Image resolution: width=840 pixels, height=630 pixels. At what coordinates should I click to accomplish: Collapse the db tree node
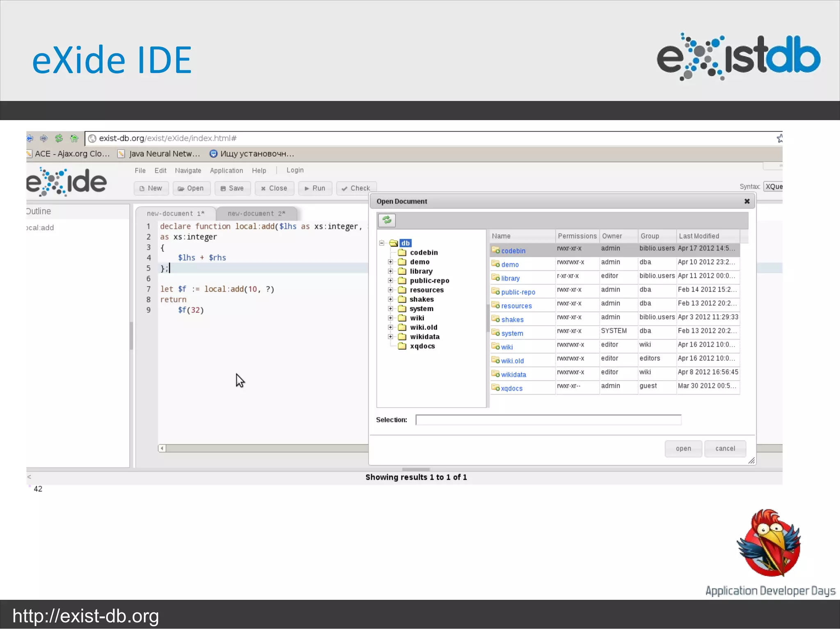(382, 243)
